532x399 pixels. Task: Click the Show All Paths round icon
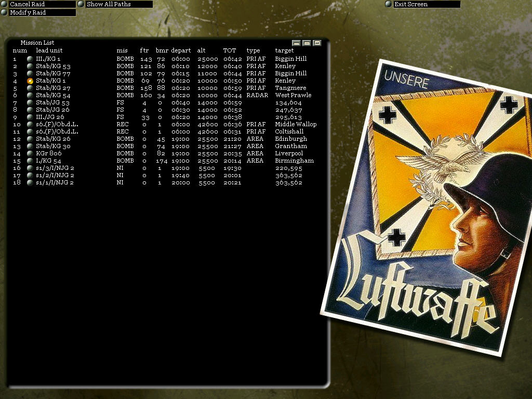[x=81, y=4]
